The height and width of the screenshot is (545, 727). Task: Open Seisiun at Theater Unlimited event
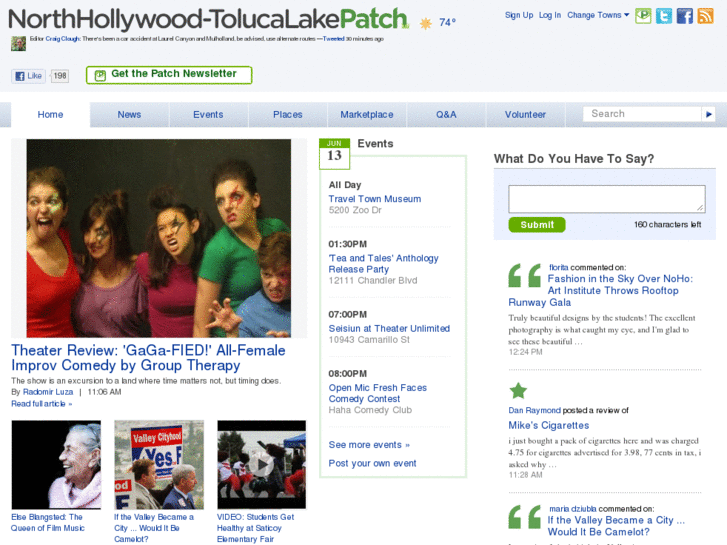click(389, 328)
